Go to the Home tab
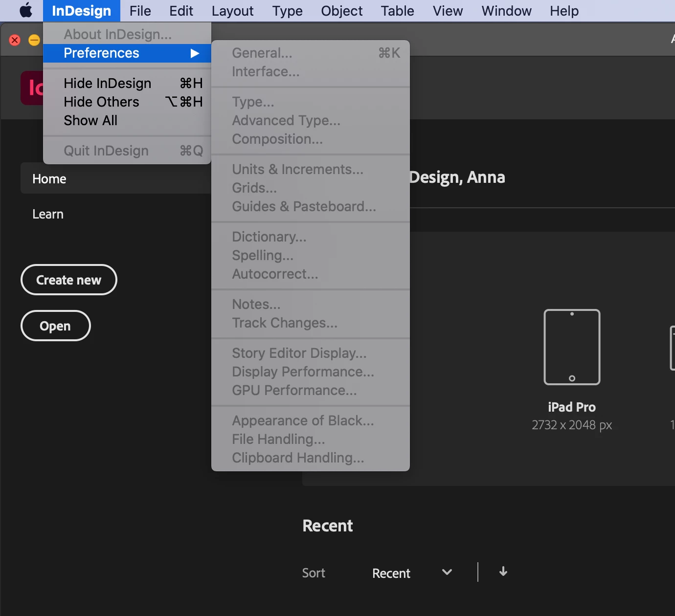Image resolution: width=675 pixels, height=616 pixels. [115, 179]
